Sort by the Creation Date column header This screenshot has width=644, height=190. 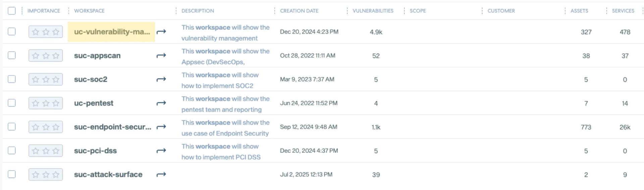[x=299, y=11]
